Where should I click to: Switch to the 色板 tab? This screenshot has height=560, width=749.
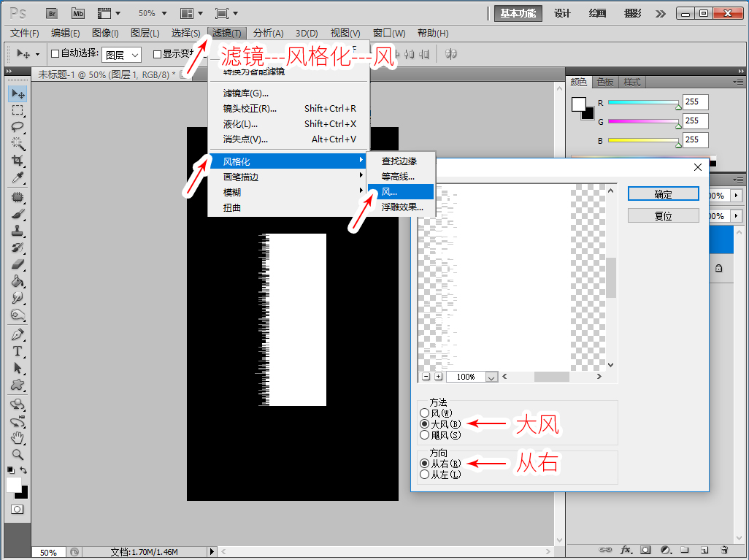pyautogui.click(x=605, y=83)
